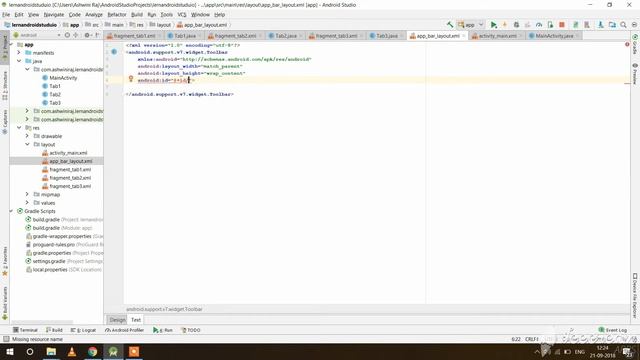
Task: Run the app with the green play icon
Action: (x=493, y=25)
